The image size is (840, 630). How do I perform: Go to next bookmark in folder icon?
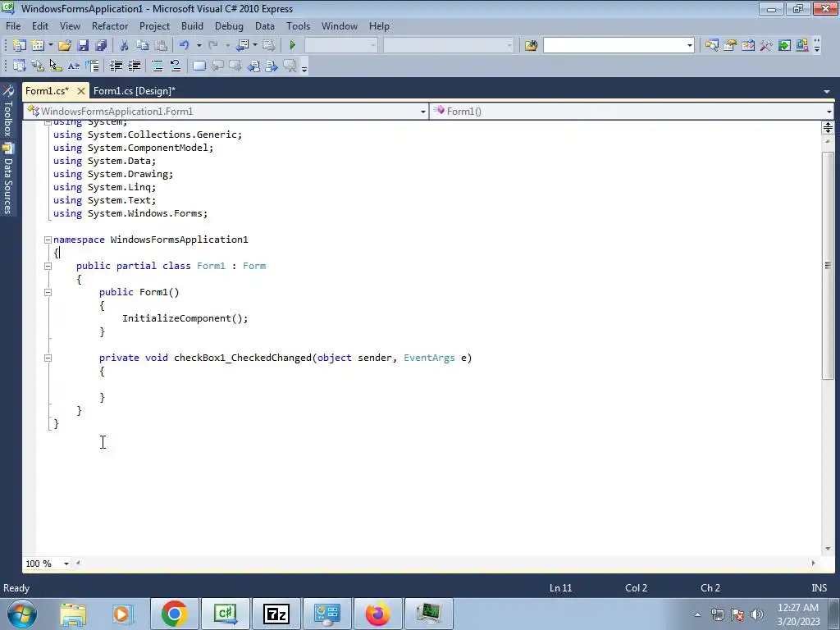pos(272,66)
